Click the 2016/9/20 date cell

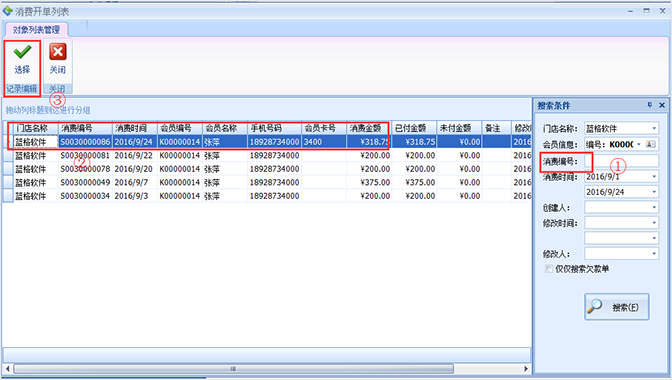pos(135,169)
